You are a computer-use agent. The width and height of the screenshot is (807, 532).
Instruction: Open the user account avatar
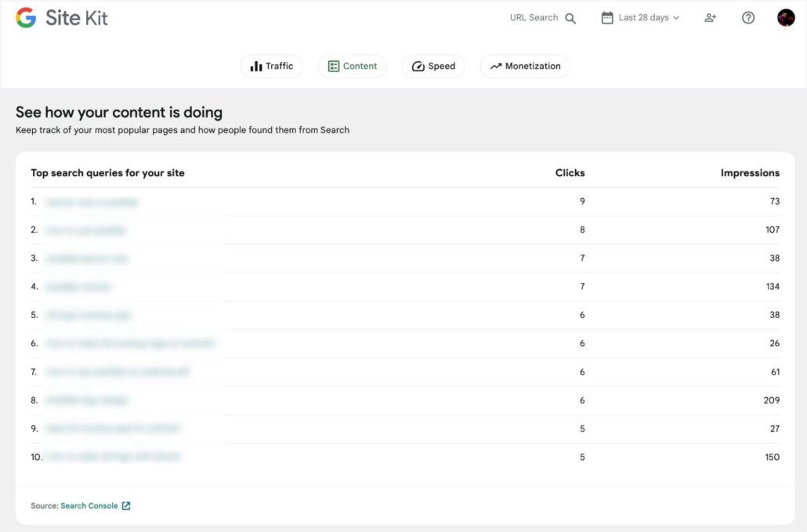[786, 18]
